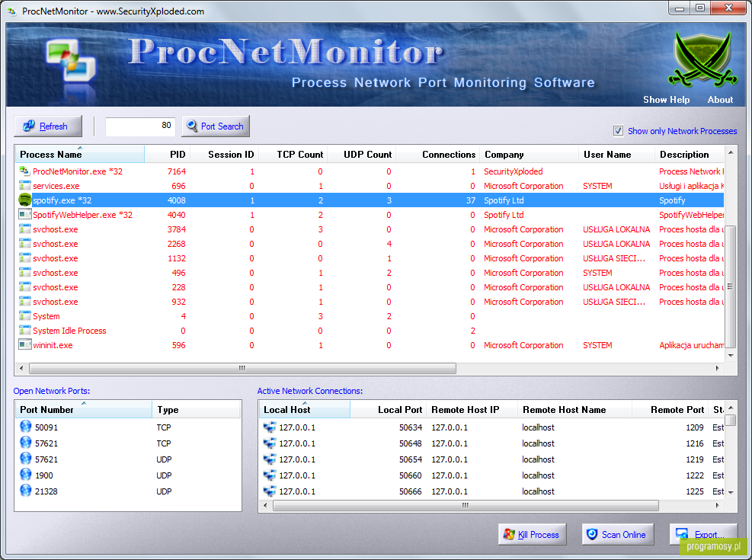752x560 pixels.
Task: Click the icon of svchost.exe PID 2268
Action: click(24, 244)
